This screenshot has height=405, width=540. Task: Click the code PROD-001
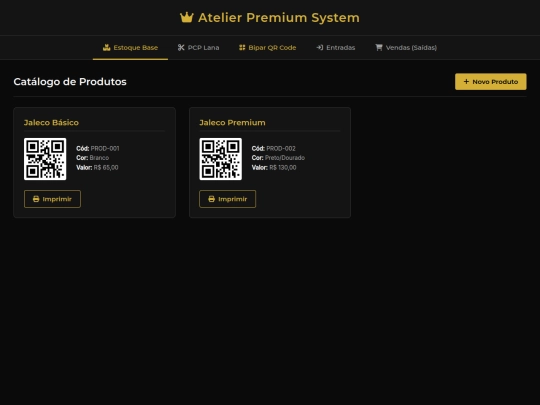pyautogui.click(x=105, y=148)
